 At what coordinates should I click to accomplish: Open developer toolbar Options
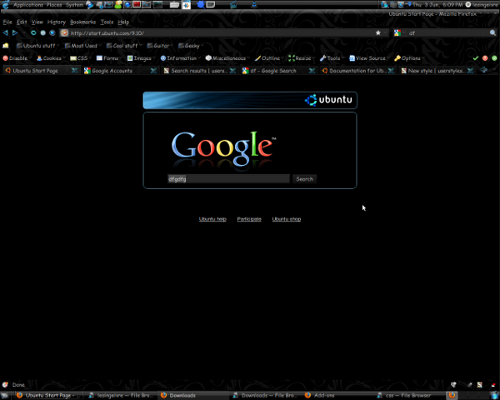[408, 58]
